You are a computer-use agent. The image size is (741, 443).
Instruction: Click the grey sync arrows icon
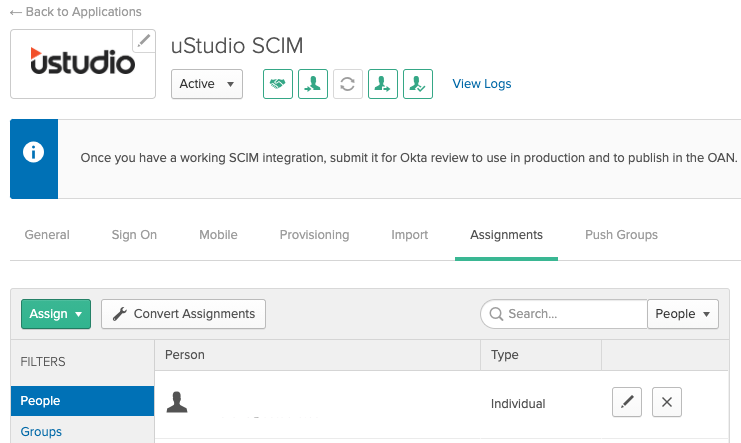(x=348, y=84)
